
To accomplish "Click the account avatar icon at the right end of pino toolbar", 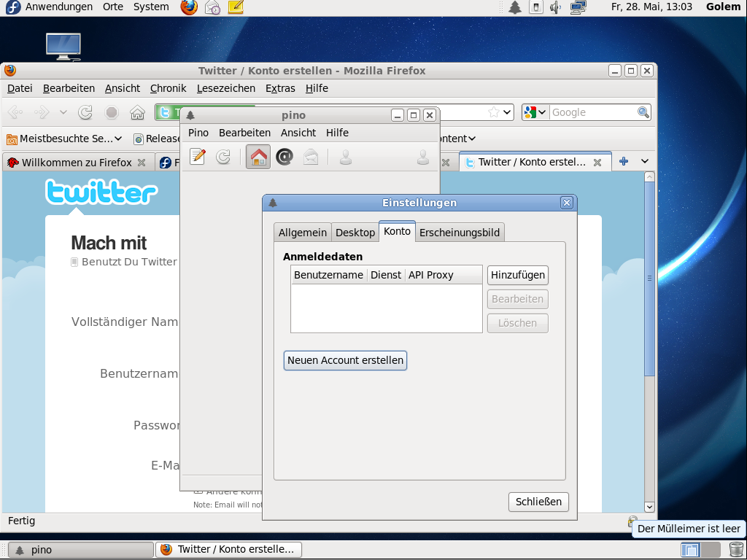I will click(423, 157).
